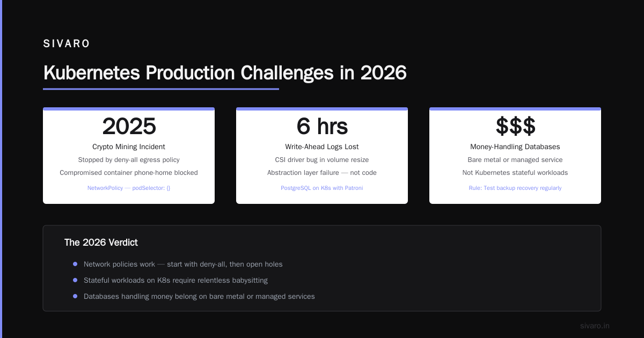Click the 6 hrs statistic
The width and height of the screenshot is (644, 338).
coord(322,127)
